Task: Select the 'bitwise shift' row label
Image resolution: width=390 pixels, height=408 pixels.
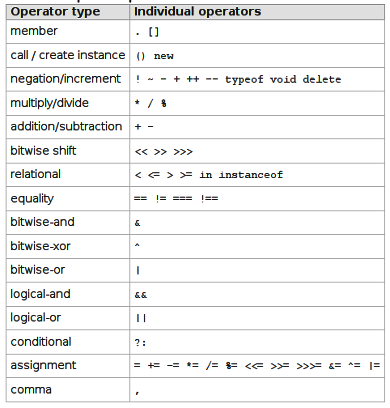Action: coord(43,151)
